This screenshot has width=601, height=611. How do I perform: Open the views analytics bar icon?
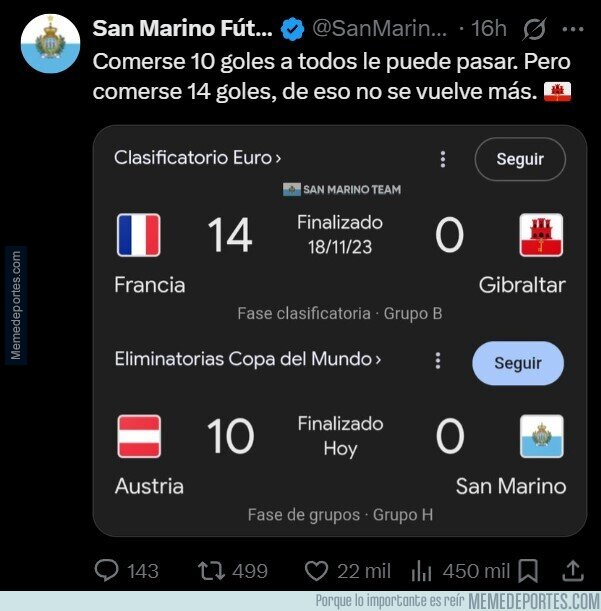[422, 570]
